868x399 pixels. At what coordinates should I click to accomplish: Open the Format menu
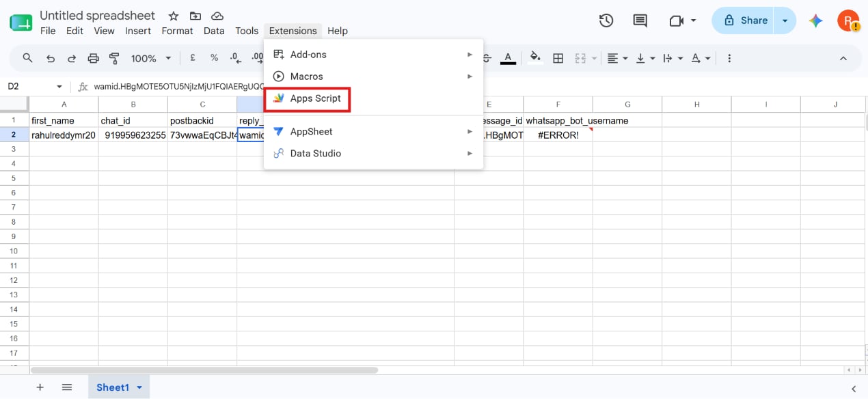[x=177, y=31]
